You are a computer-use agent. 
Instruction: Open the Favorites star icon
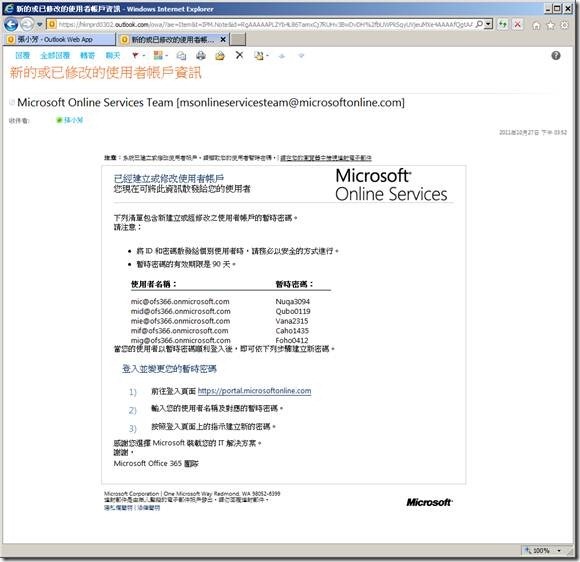(x=550, y=25)
